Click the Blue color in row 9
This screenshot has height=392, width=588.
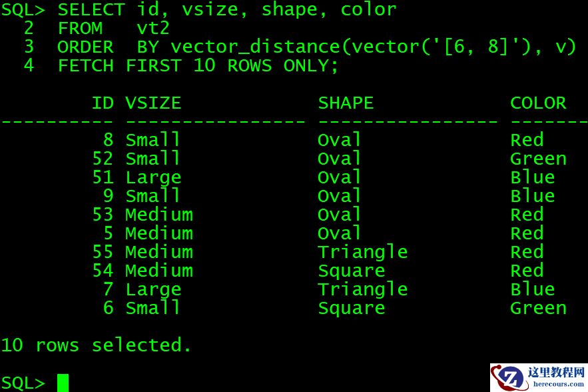[532, 197]
